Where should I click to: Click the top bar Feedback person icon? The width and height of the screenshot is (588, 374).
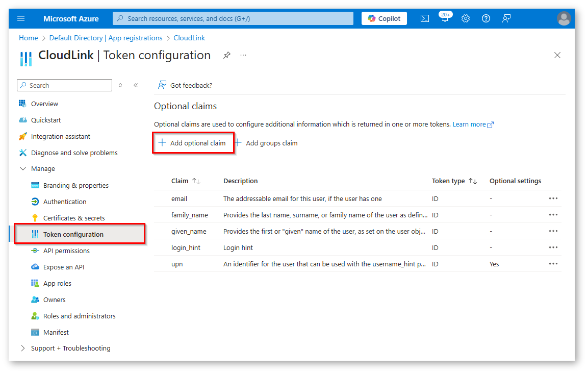[506, 18]
